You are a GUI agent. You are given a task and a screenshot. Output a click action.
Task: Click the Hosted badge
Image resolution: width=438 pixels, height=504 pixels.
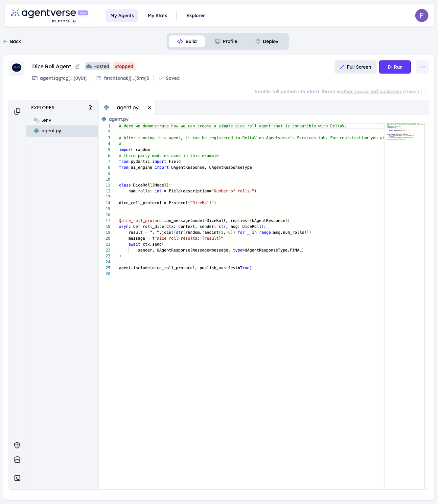click(98, 66)
